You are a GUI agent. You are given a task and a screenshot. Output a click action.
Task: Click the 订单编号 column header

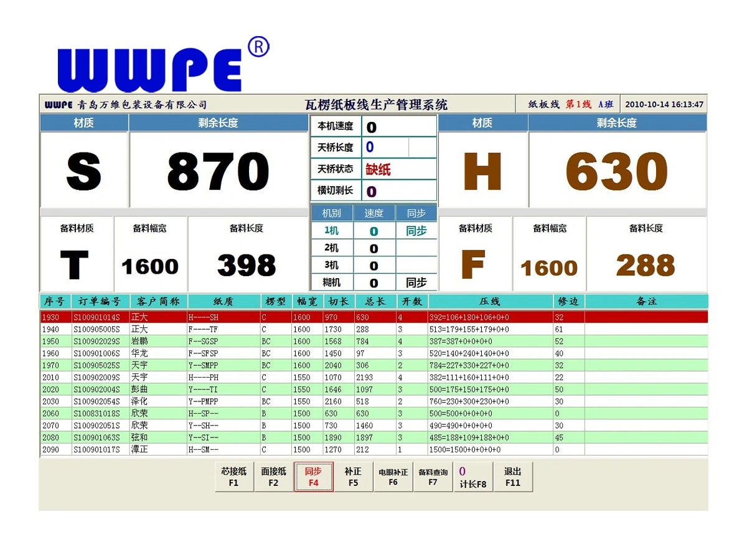click(x=100, y=301)
